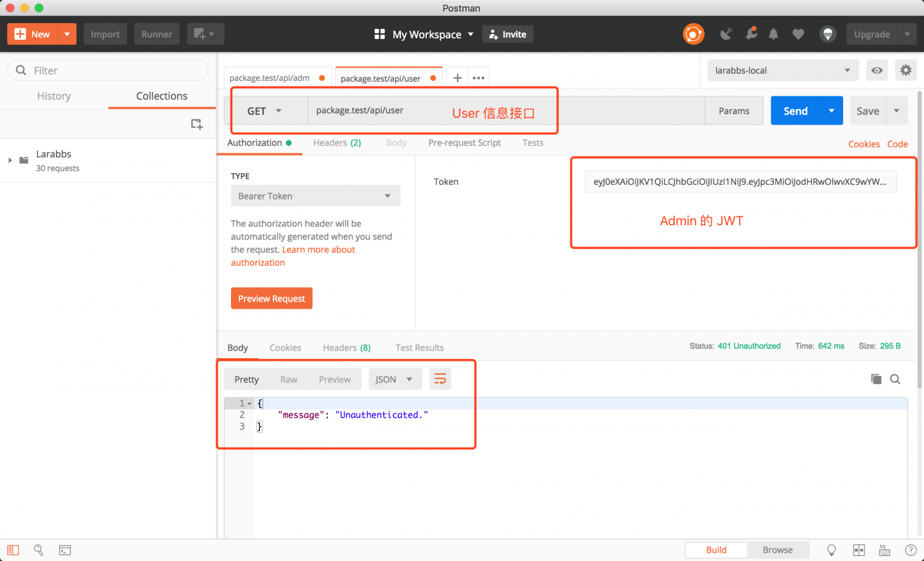Screen dimensions: 924x561
Task: Open the request Headers (2) tab
Action: 337,142
